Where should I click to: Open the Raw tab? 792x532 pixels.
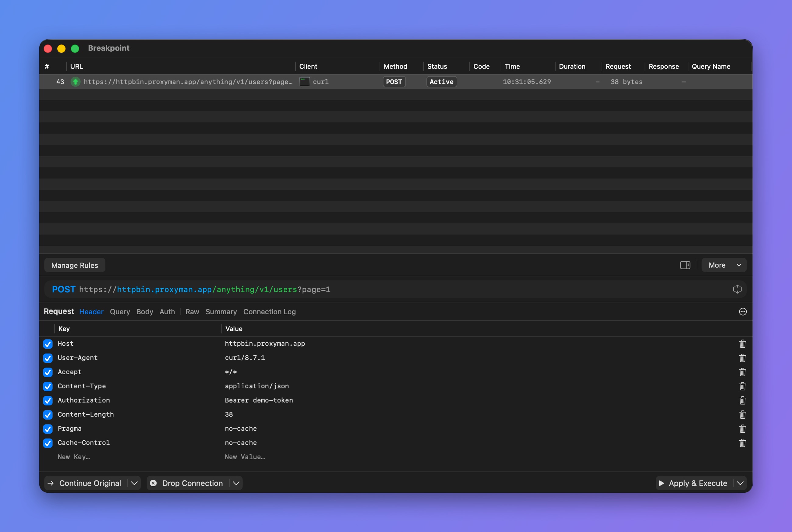[x=192, y=312]
